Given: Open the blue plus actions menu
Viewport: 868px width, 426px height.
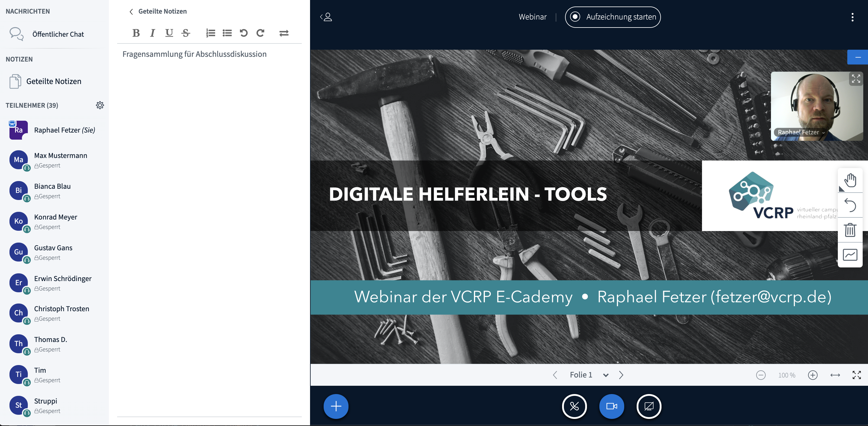Looking at the screenshot, I should (x=335, y=406).
